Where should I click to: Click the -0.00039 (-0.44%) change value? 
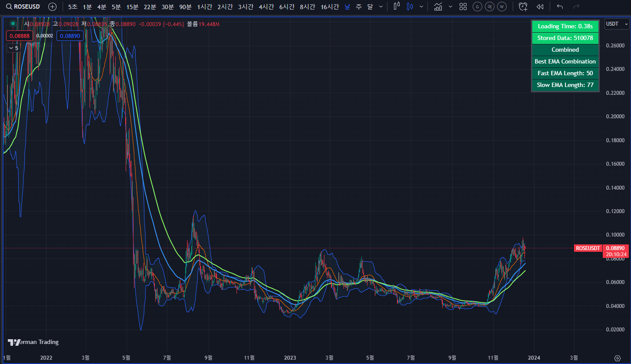coord(161,24)
